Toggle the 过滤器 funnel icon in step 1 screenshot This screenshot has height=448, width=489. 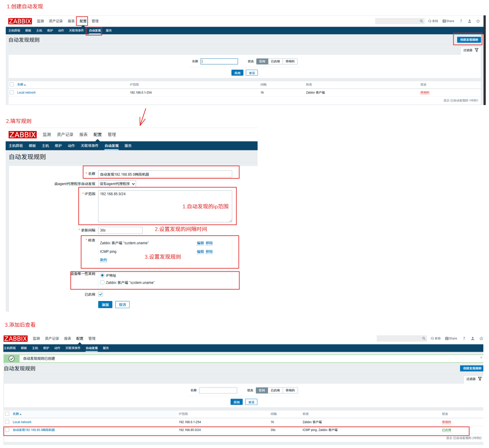[x=477, y=50]
